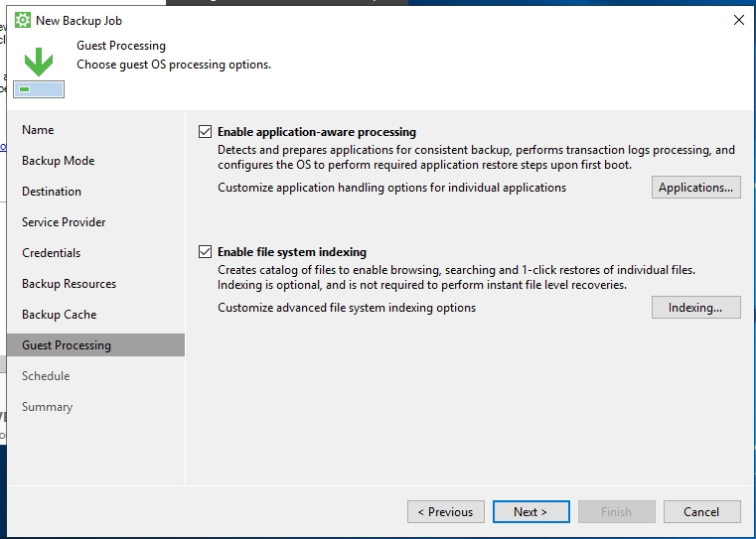Screen dimensions: 756x539
Task: Switch to the Destination step
Action: [52, 192]
